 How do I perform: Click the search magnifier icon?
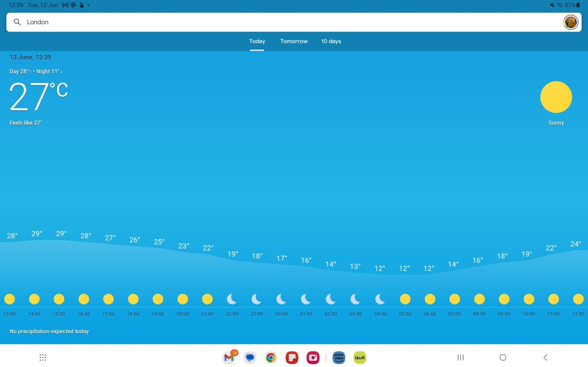click(17, 22)
